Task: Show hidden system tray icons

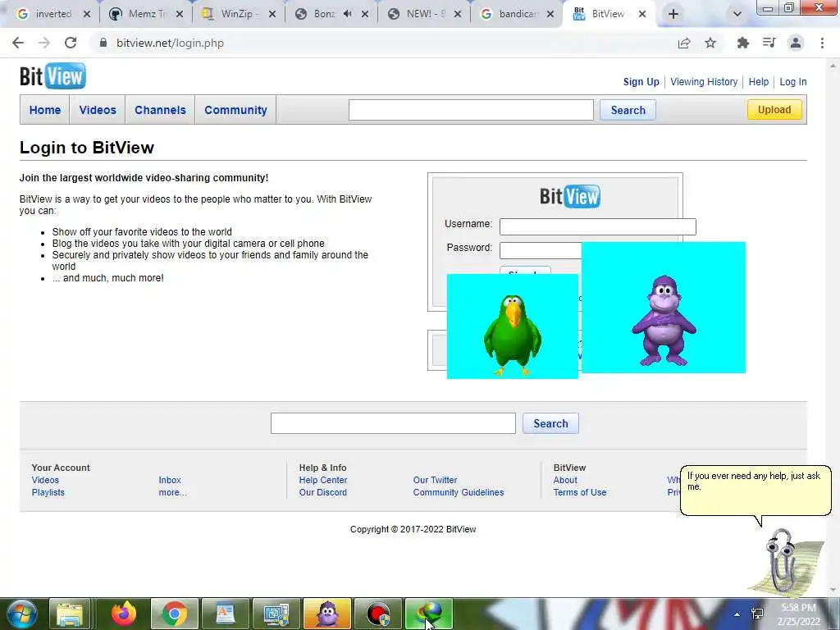Action: 737,614
